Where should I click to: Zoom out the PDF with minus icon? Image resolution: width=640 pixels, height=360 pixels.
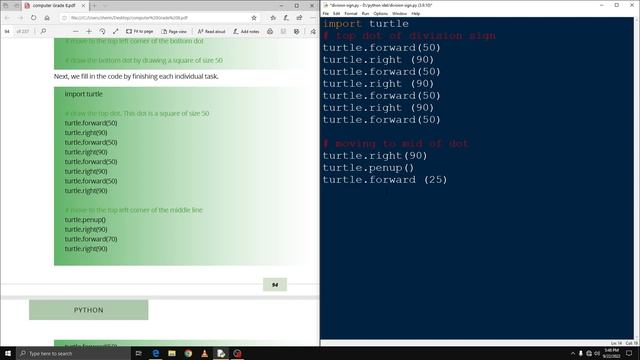(76, 31)
